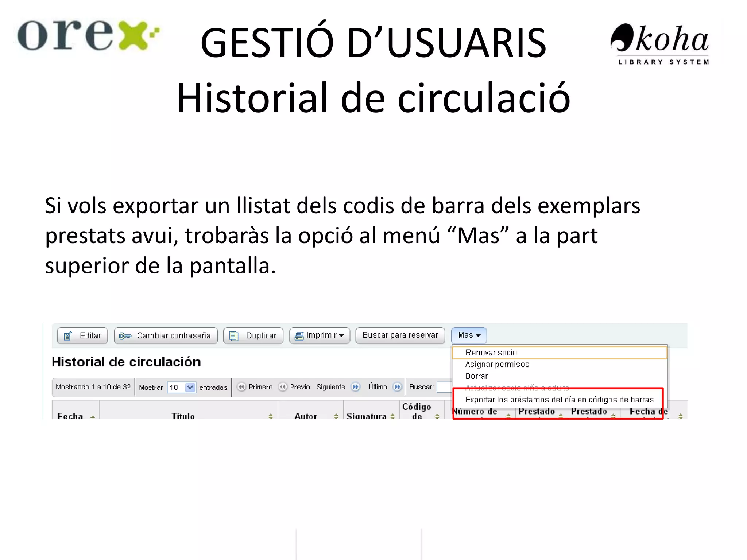Click the Último fast-forward icon
The width and height of the screenshot is (747, 560).
click(x=398, y=387)
